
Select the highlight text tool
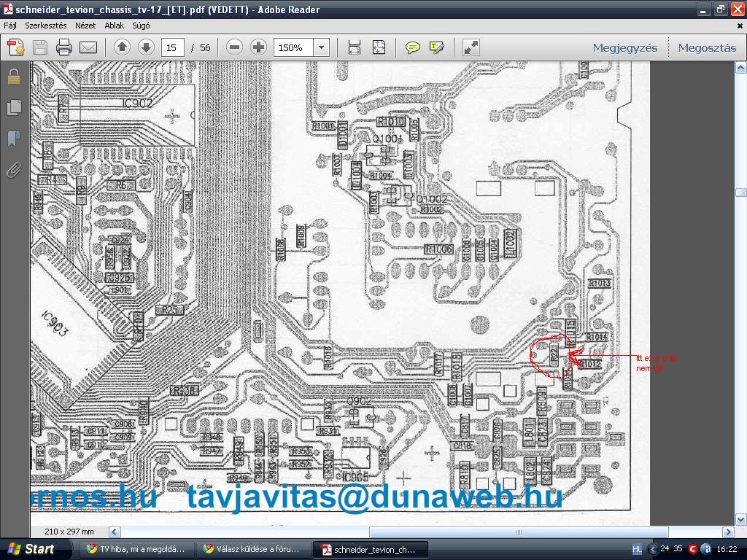[437, 47]
